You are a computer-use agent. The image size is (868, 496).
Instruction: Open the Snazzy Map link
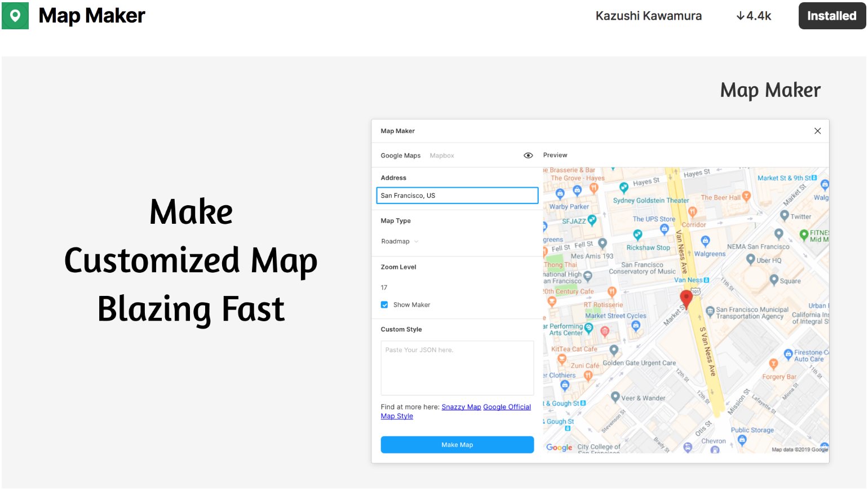tap(461, 407)
